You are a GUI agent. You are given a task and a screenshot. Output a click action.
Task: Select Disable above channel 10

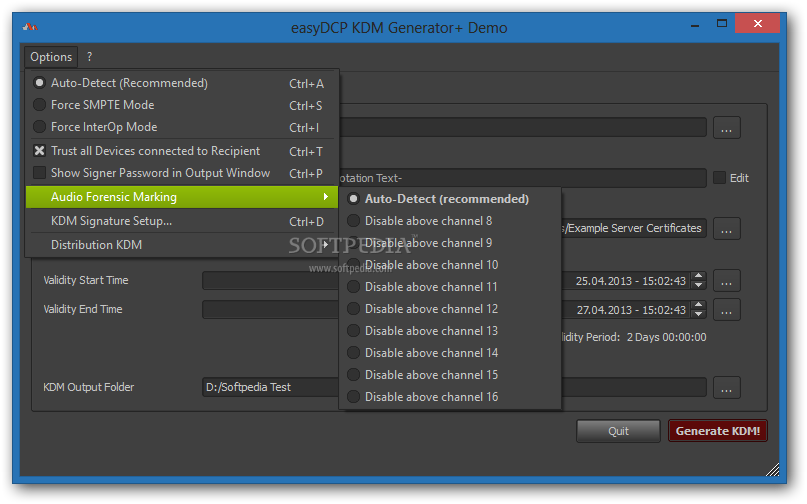point(450,265)
